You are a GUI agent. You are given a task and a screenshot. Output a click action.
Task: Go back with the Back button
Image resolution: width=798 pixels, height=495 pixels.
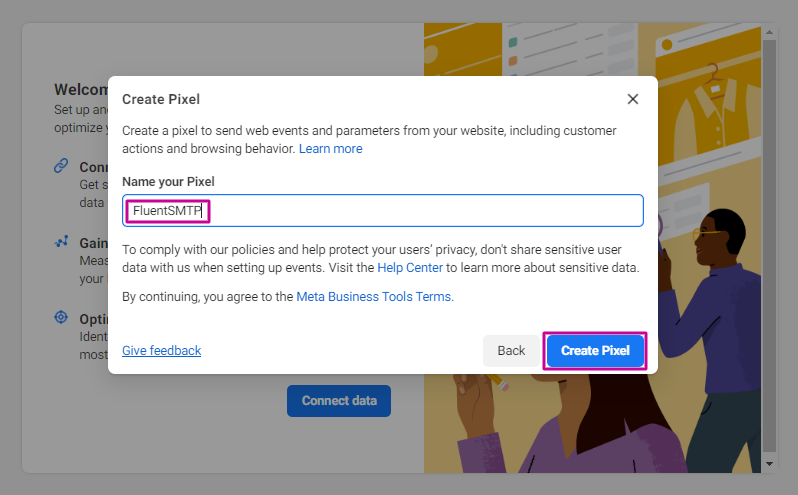point(511,351)
